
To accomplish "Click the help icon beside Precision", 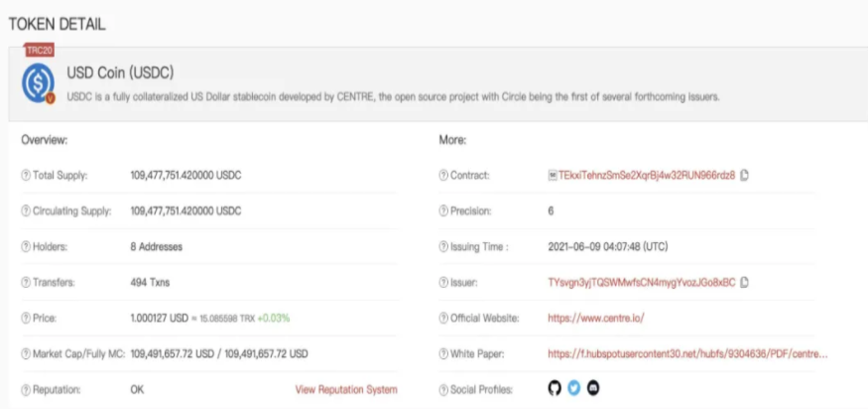I will tap(443, 211).
